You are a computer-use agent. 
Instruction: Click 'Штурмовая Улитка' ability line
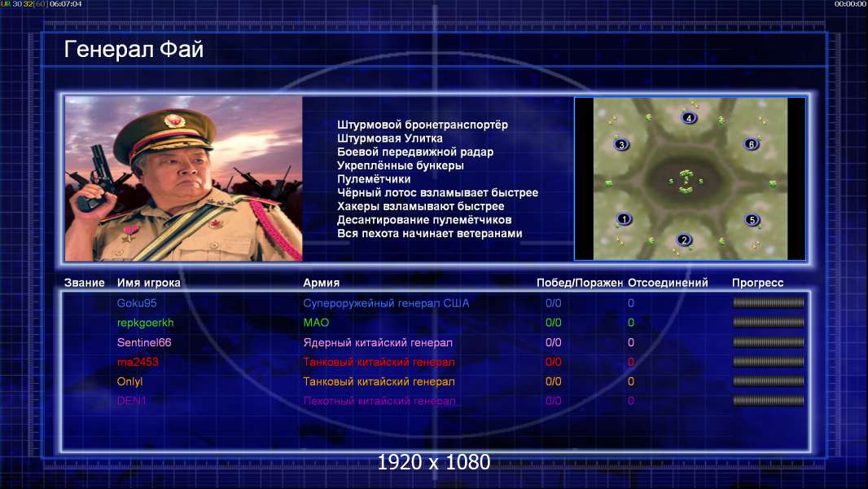pyautogui.click(x=390, y=139)
